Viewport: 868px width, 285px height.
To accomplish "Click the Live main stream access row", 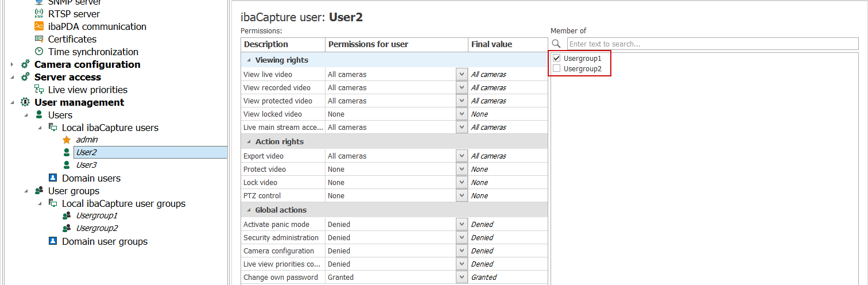I will [394, 127].
